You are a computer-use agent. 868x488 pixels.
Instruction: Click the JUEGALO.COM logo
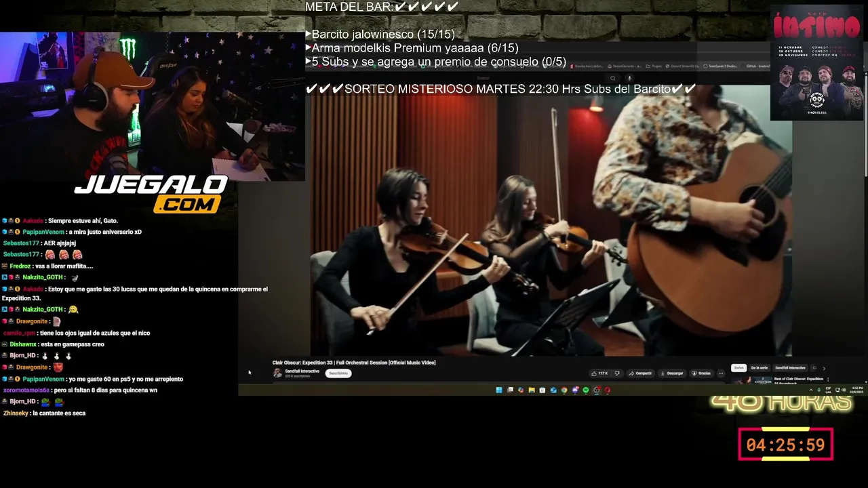(x=151, y=193)
